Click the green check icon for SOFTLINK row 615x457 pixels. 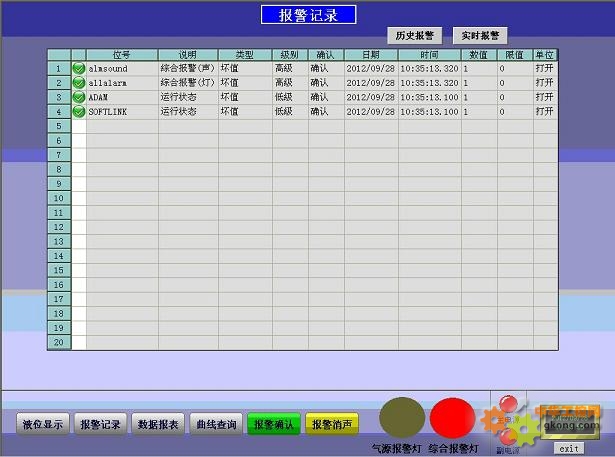[79, 112]
